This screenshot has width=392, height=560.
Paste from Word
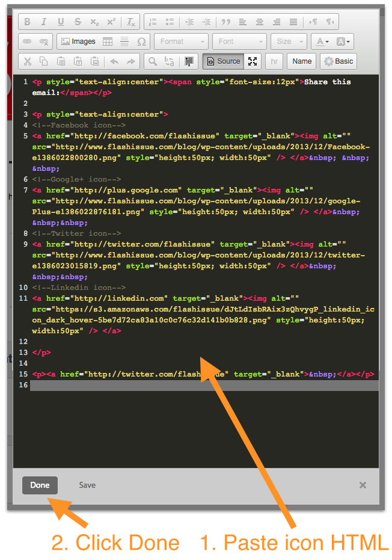pos(94,61)
